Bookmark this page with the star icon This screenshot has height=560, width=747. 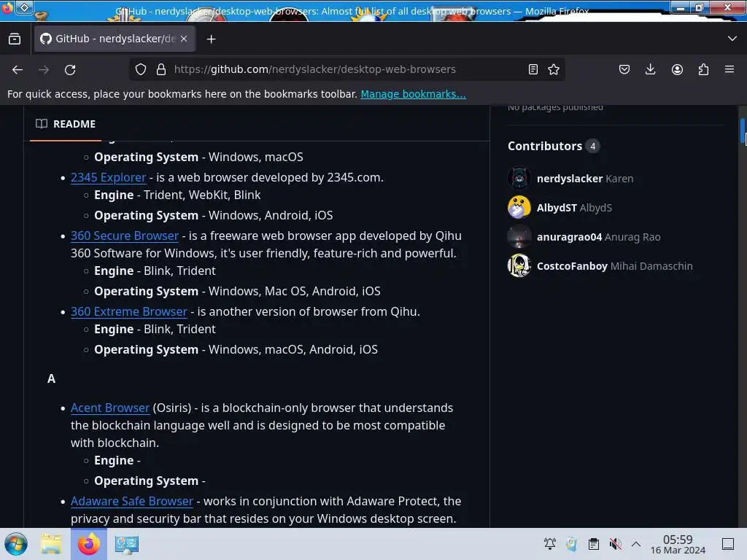coord(554,69)
